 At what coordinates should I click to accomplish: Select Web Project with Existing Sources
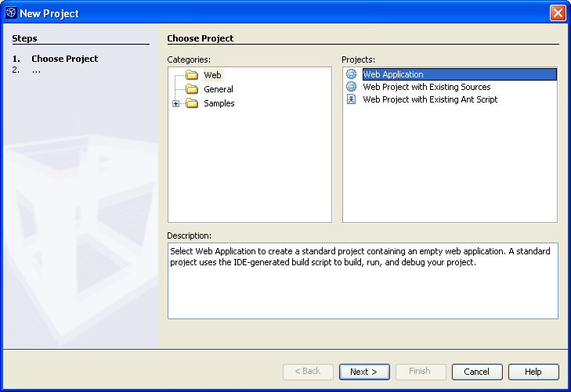(426, 87)
